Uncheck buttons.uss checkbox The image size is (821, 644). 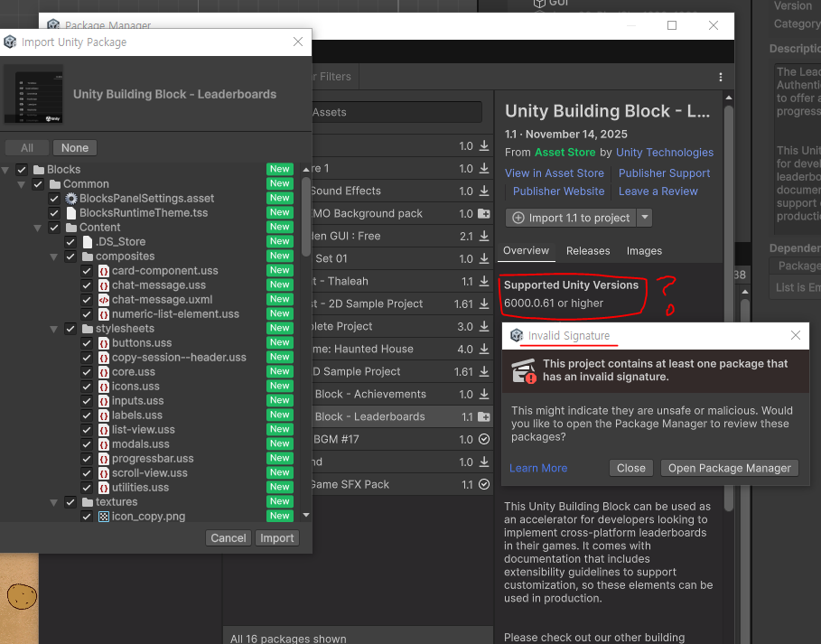(87, 343)
